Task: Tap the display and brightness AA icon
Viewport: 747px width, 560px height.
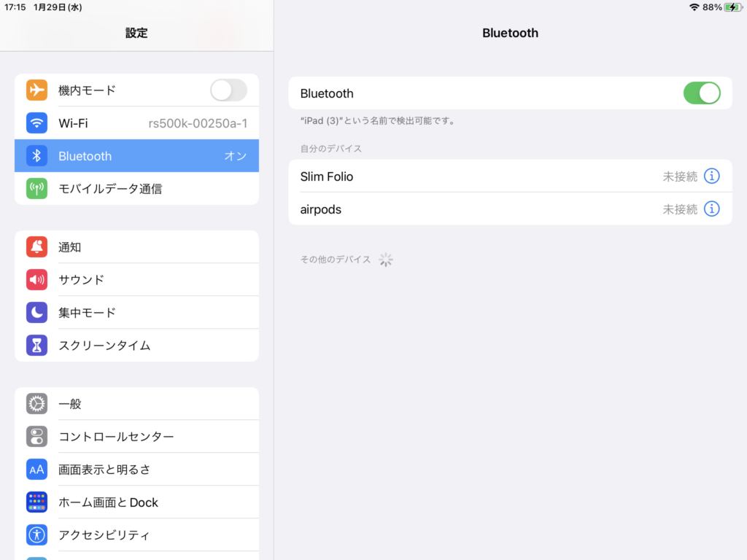Action: click(36, 470)
